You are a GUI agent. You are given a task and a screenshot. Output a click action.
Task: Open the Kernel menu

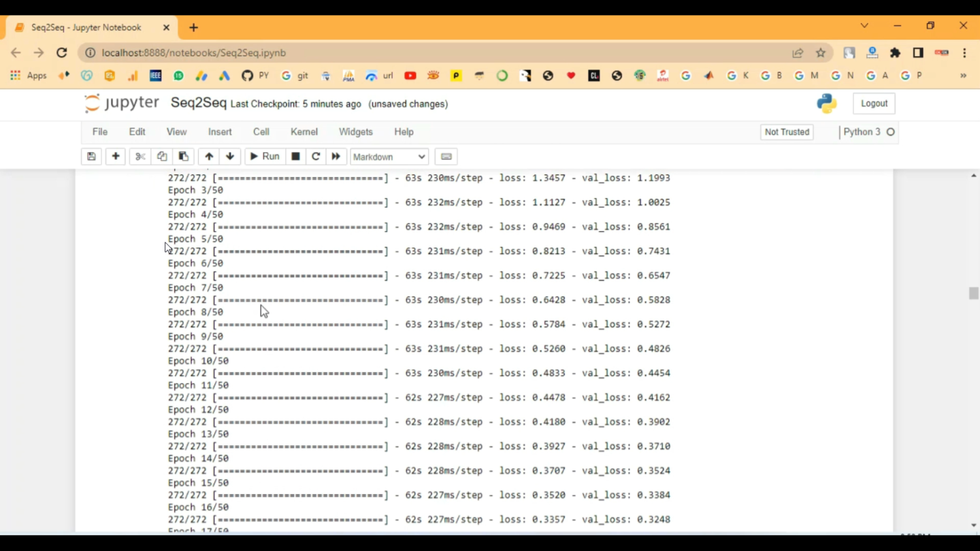(304, 132)
